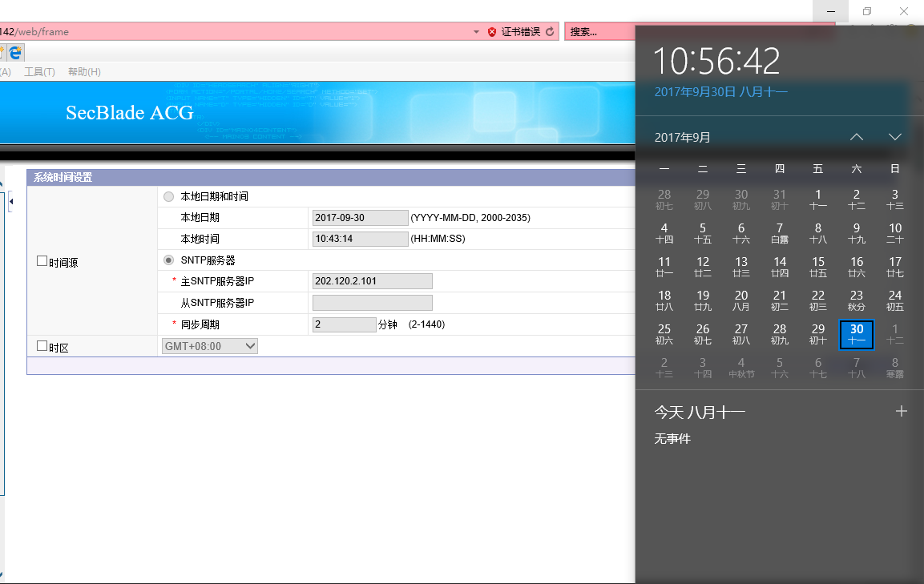
Task: Go to next month with down chevron
Action: click(x=894, y=137)
